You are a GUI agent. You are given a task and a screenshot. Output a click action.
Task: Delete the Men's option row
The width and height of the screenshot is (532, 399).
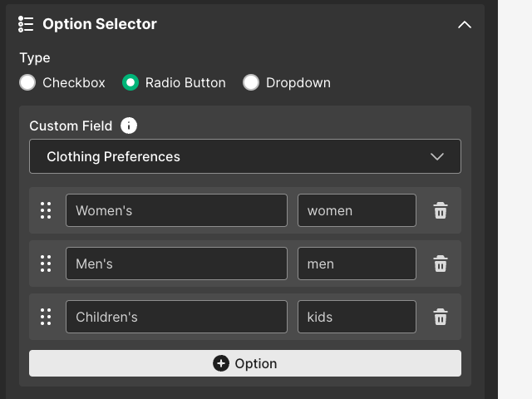click(x=441, y=264)
